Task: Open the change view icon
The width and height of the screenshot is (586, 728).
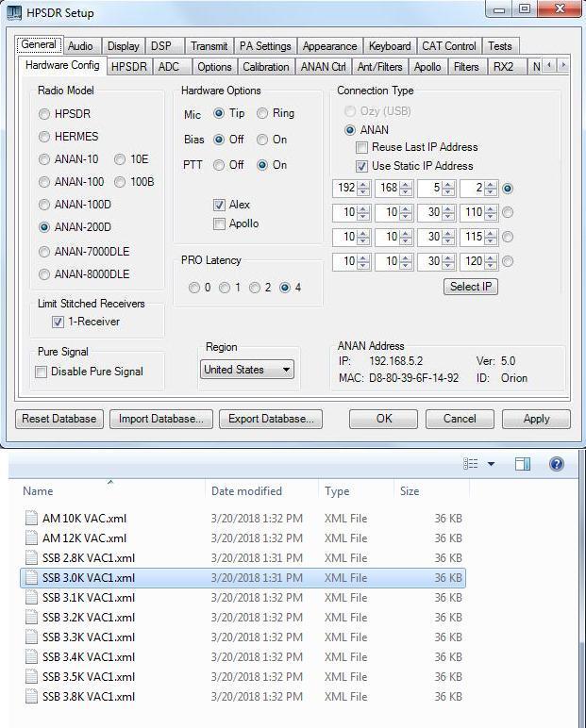Action: coord(471,464)
